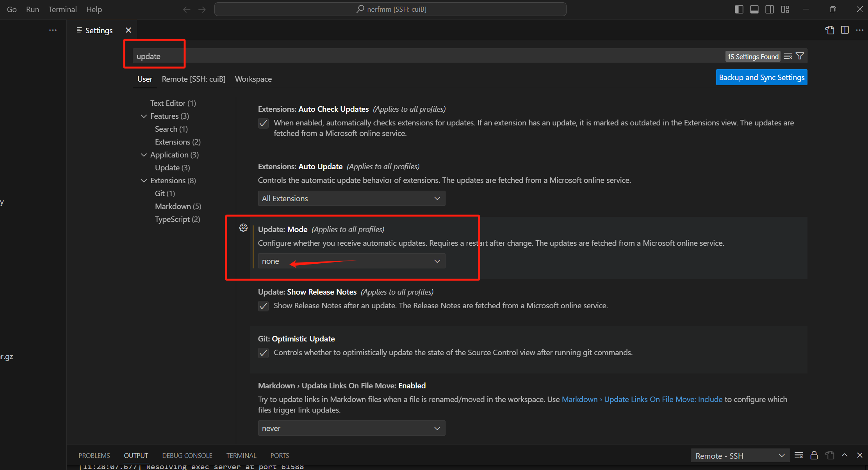
Task: Click Backup and Sync Settings button
Action: [x=761, y=77]
